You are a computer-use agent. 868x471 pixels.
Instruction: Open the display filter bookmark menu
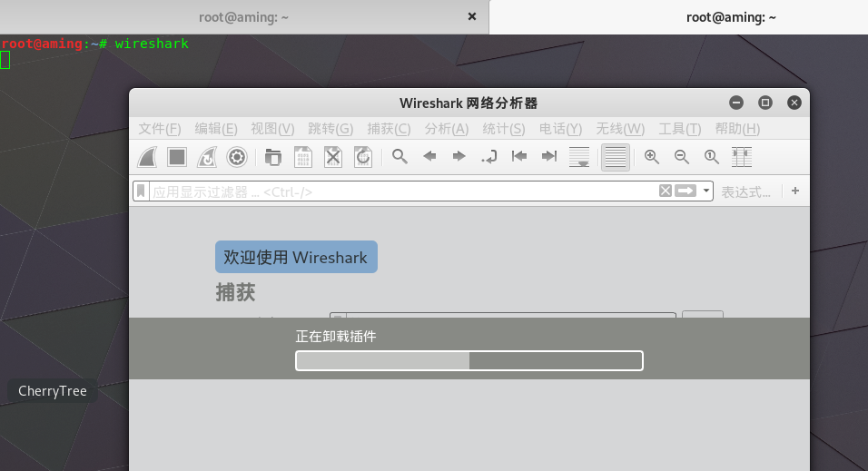[x=141, y=191]
